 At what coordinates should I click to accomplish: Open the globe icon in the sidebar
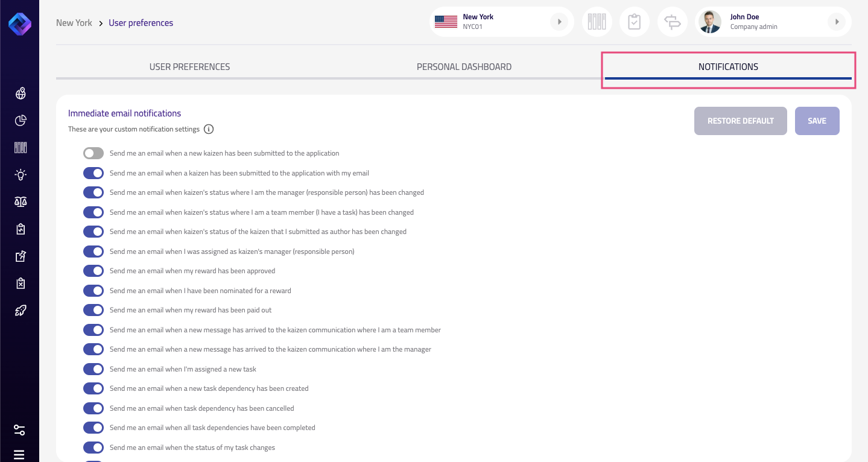point(21,93)
